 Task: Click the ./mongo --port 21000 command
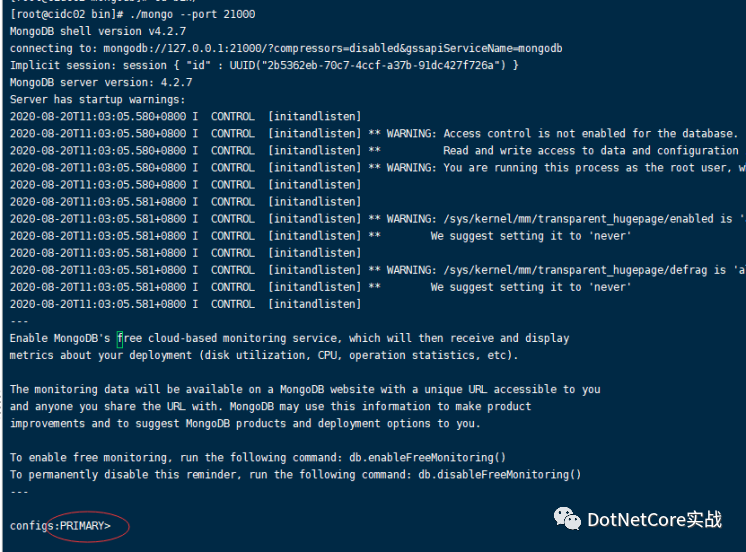pyautogui.click(x=192, y=14)
